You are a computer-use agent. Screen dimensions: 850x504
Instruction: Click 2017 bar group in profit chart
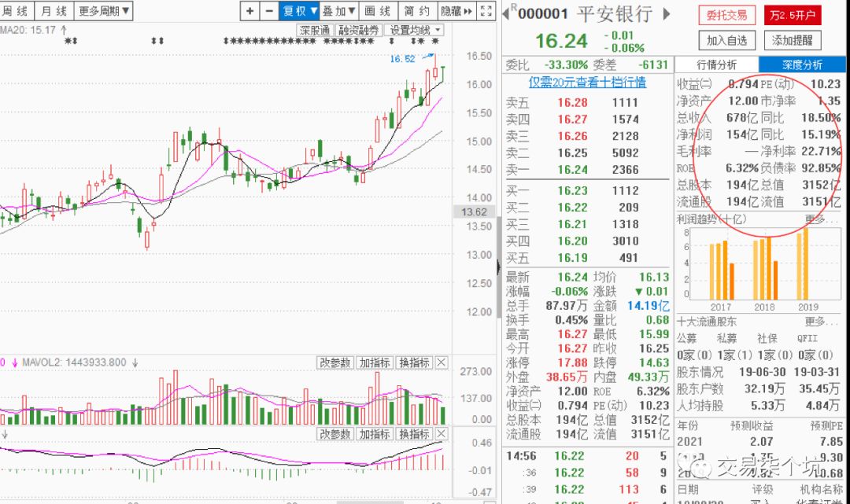[x=722, y=270]
